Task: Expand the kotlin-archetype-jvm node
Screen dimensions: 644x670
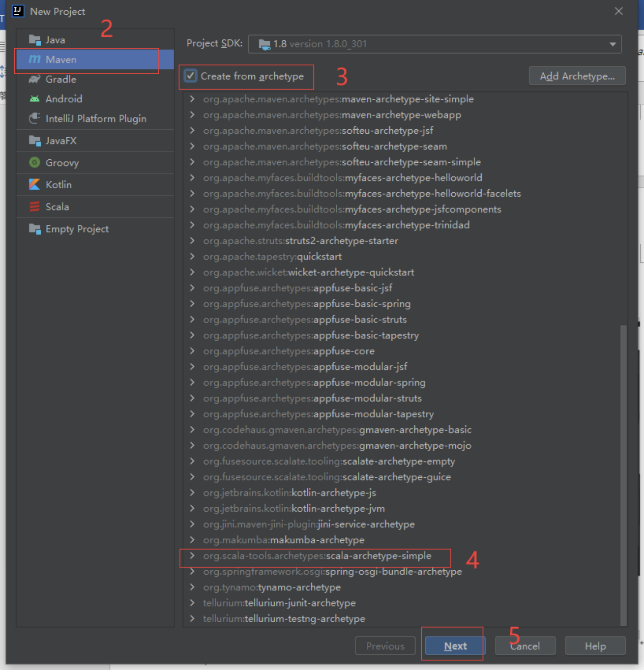Action: pos(192,509)
